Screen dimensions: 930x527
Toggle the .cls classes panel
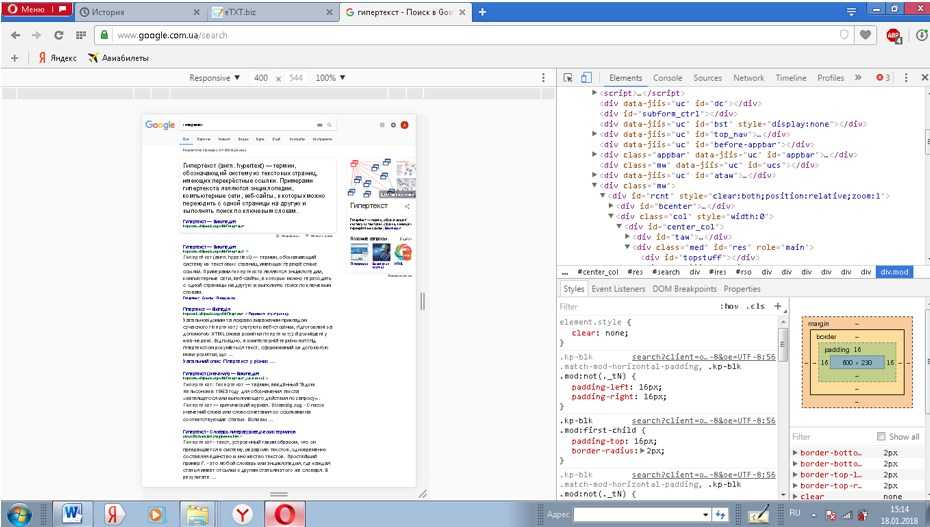(756, 307)
